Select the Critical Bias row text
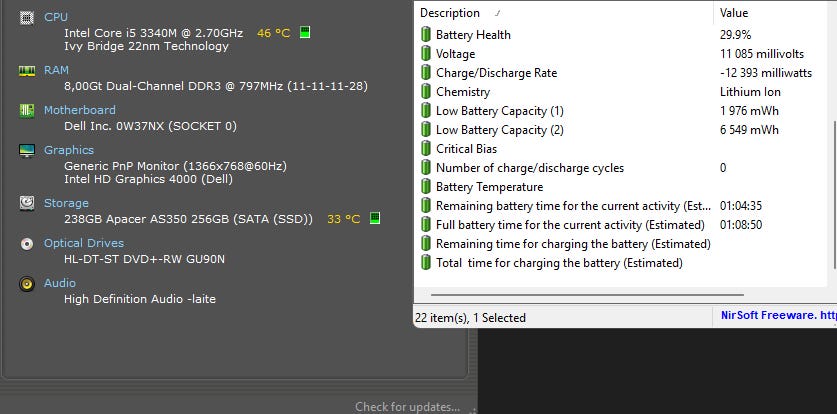This screenshot has width=837, height=414. coord(467,149)
